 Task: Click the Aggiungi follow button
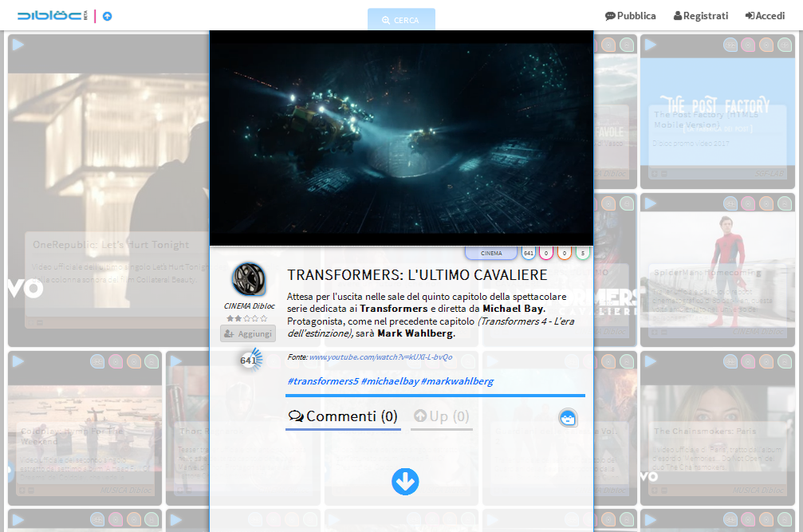[248, 334]
